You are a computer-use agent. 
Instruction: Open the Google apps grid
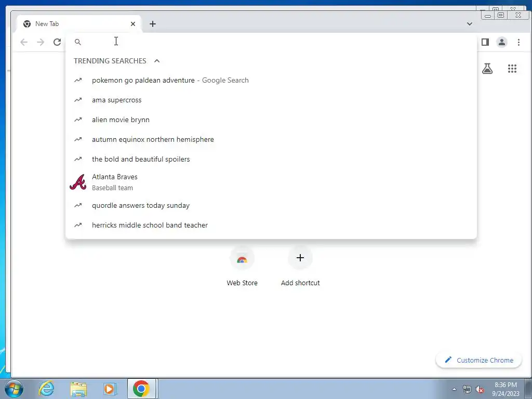click(x=512, y=69)
